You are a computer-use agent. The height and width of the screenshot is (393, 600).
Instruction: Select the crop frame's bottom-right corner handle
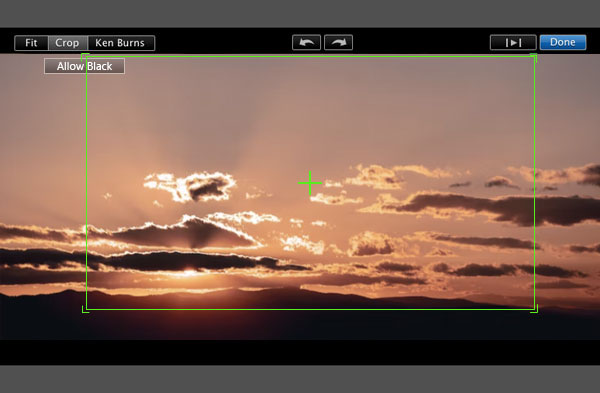click(x=534, y=309)
